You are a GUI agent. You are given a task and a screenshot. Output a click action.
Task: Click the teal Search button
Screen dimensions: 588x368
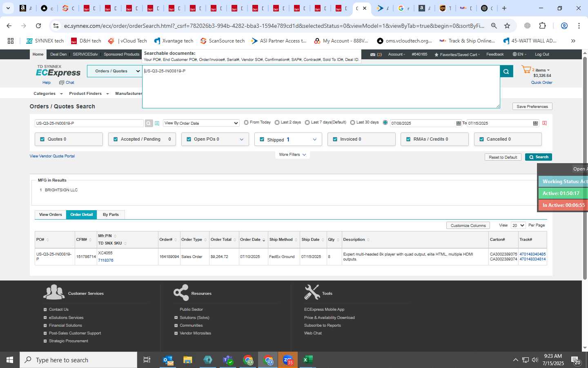coord(539,157)
